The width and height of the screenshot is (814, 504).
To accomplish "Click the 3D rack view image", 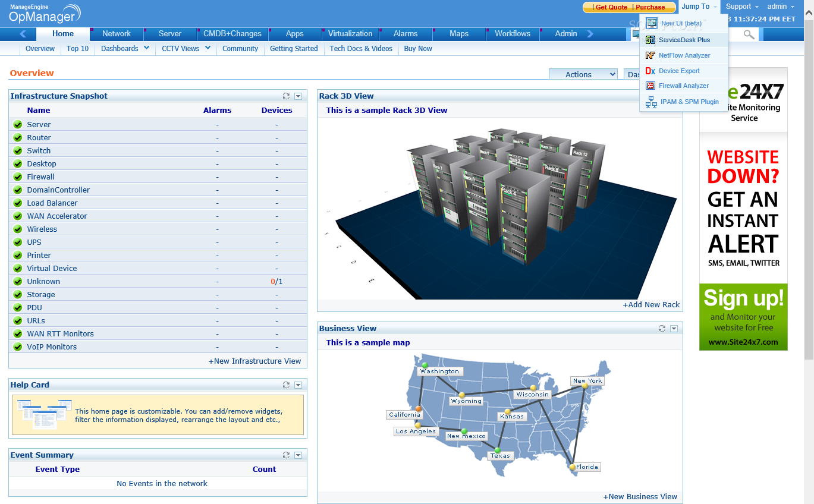I will point(500,208).
